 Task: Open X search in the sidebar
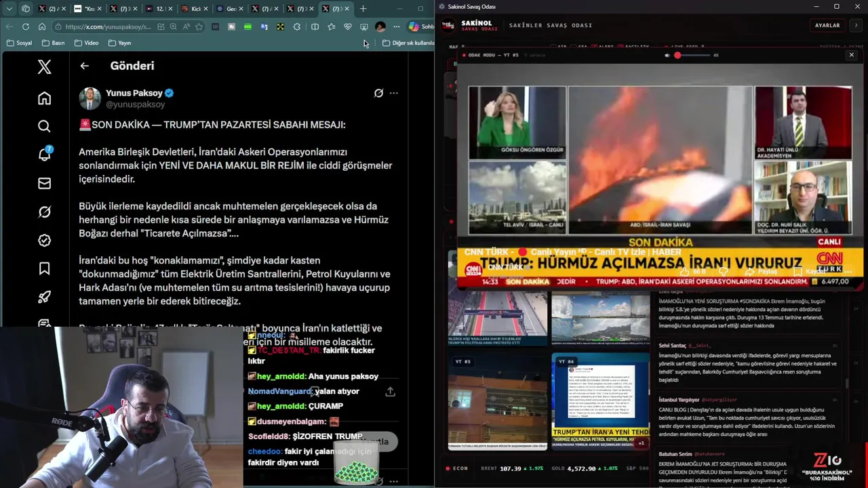point(44,126)
